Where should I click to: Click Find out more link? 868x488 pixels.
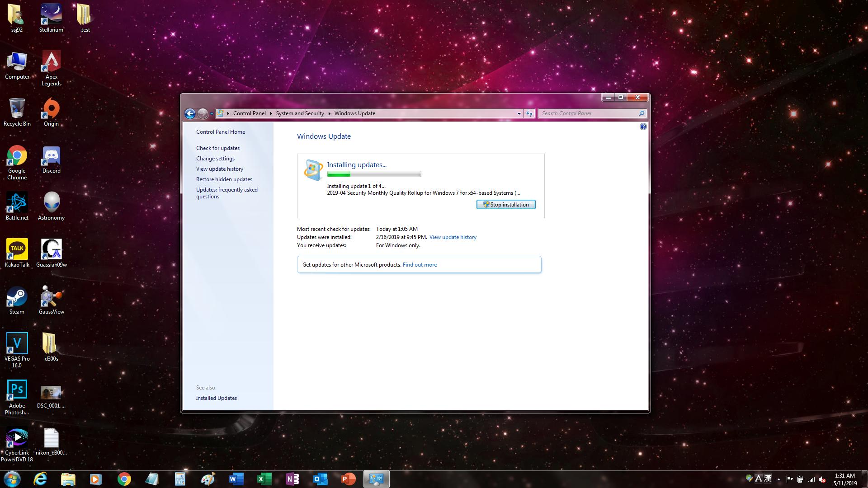[419, 265]
